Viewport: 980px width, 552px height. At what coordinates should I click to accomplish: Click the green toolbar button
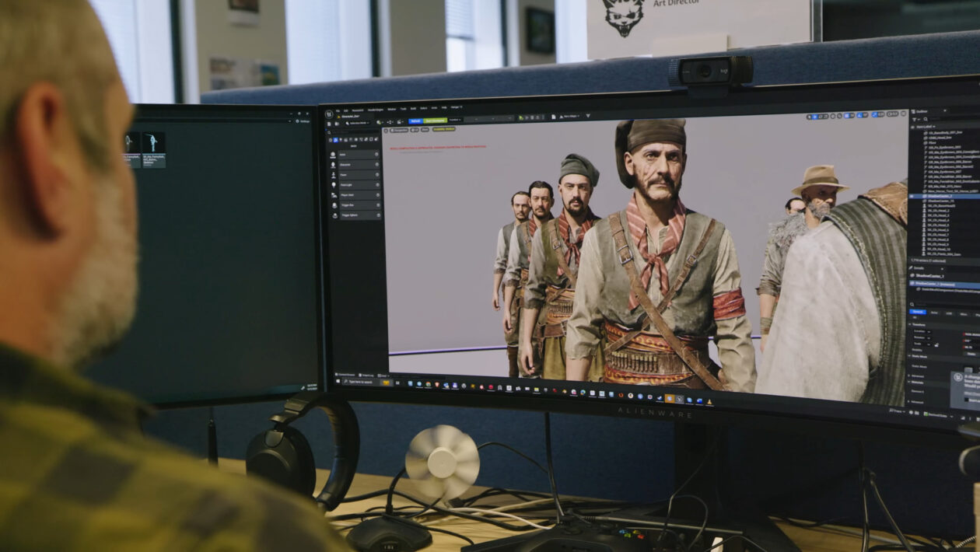tap(435, 121)
